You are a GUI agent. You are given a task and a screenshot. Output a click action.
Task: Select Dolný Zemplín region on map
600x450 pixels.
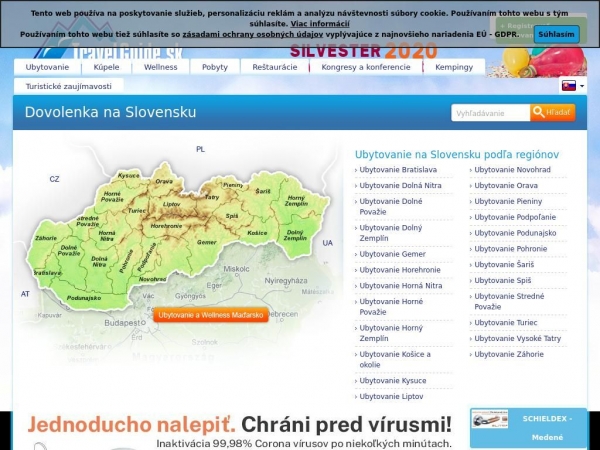point(295,235)
